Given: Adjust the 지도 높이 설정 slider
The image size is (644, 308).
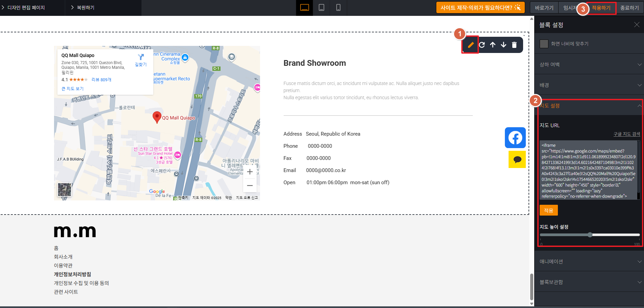Looking at the screenshot, I should pyautogui.click(x=590, y=235).
